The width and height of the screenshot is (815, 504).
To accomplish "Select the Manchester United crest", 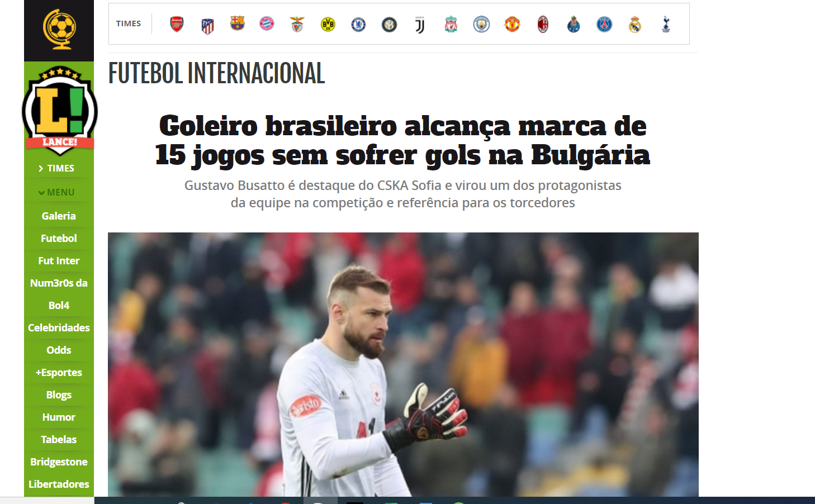I will pyautogui.click(x=512, y=24).
